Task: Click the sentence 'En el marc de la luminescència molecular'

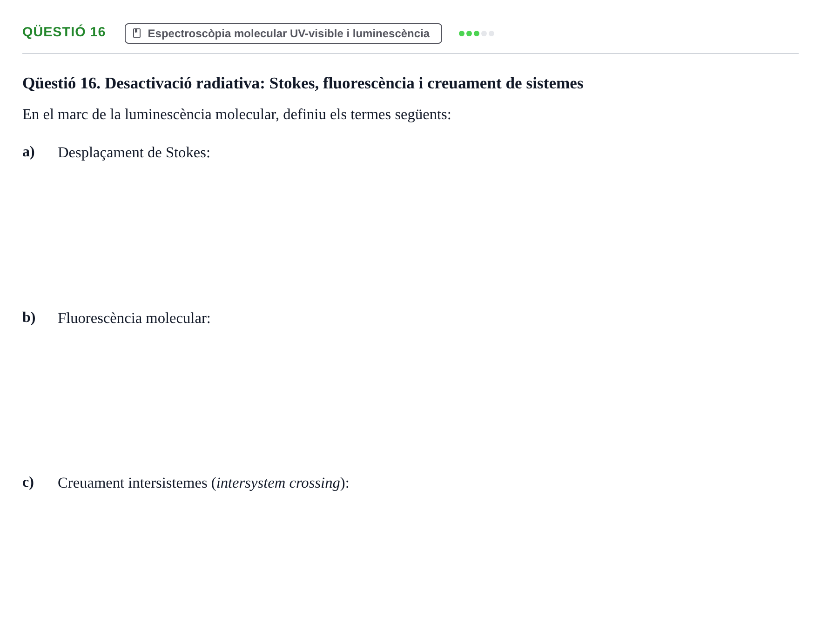Action: (x=236, y=114)
